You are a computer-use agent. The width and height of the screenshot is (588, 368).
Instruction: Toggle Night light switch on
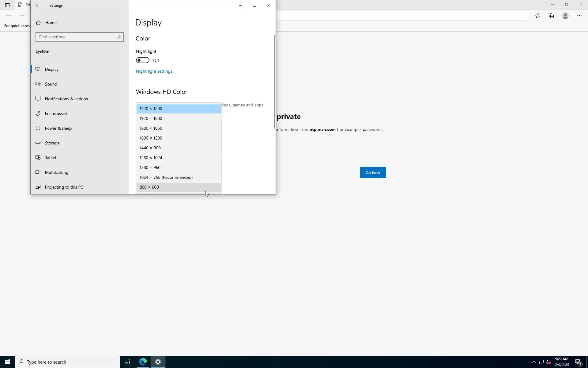143,60
